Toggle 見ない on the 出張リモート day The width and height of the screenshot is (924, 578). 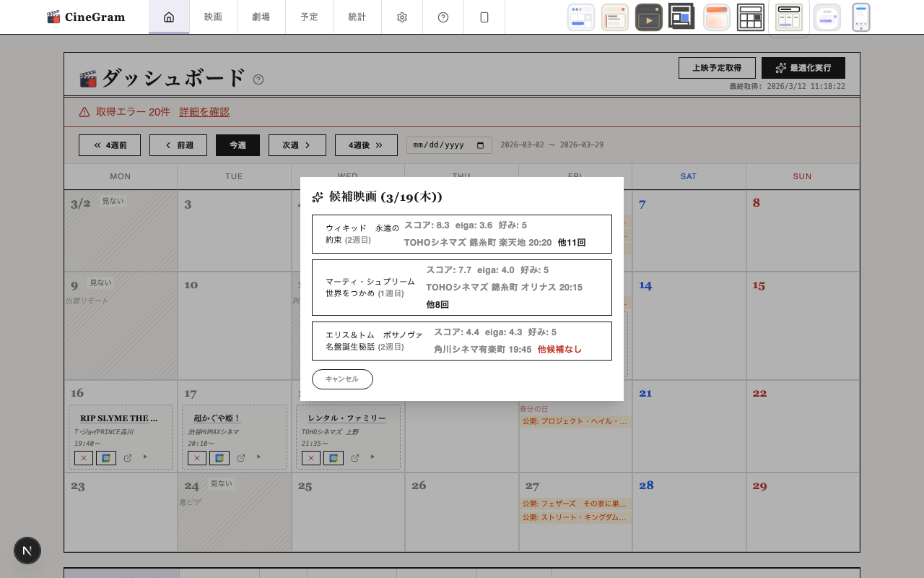click(100, 282)
